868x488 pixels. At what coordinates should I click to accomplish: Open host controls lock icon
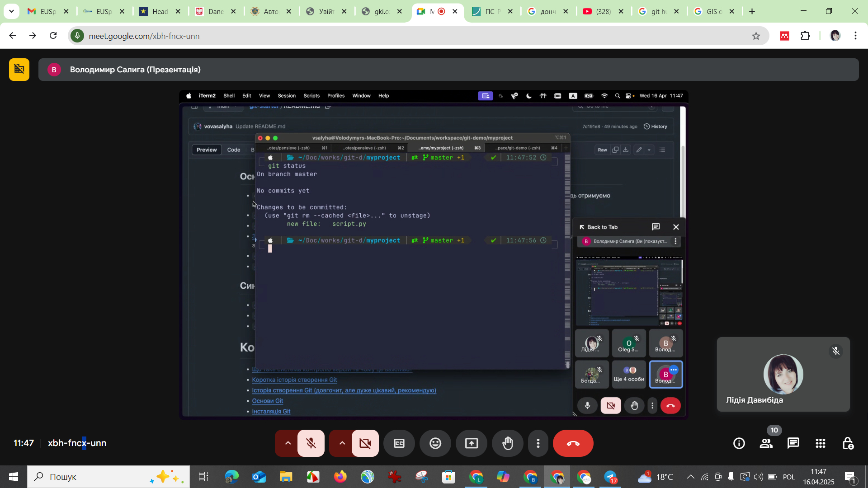[848, 443]
